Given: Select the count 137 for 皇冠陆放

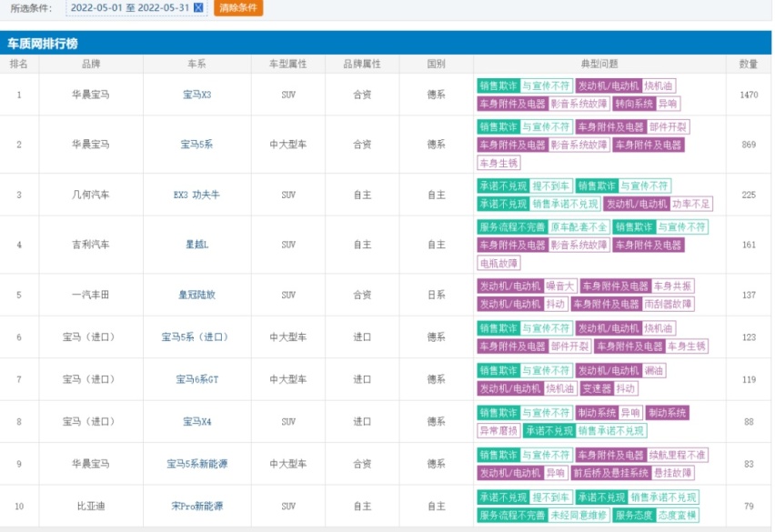Looking at the screenshot, I should click(x=749, y=295).
